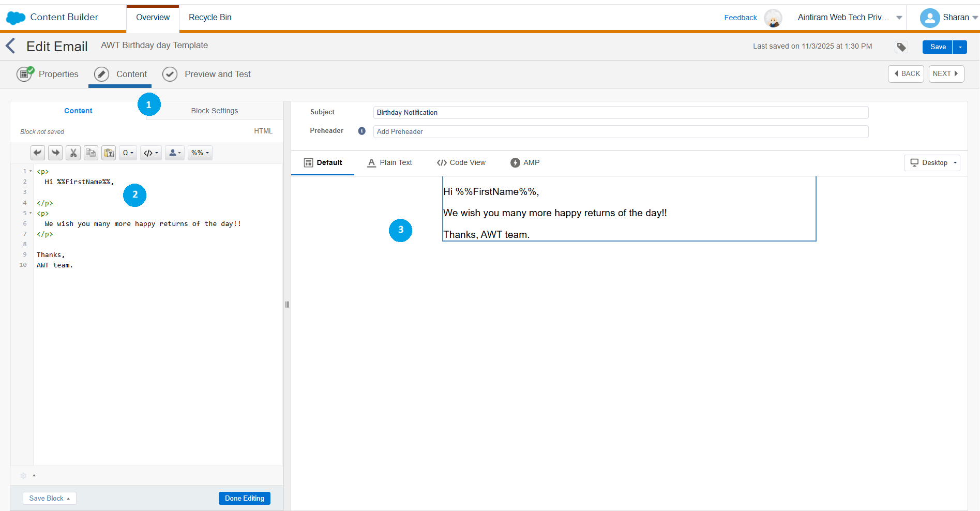Switch to the Code View tab
The image size is (980, 511).
click(x=461, y=162)
